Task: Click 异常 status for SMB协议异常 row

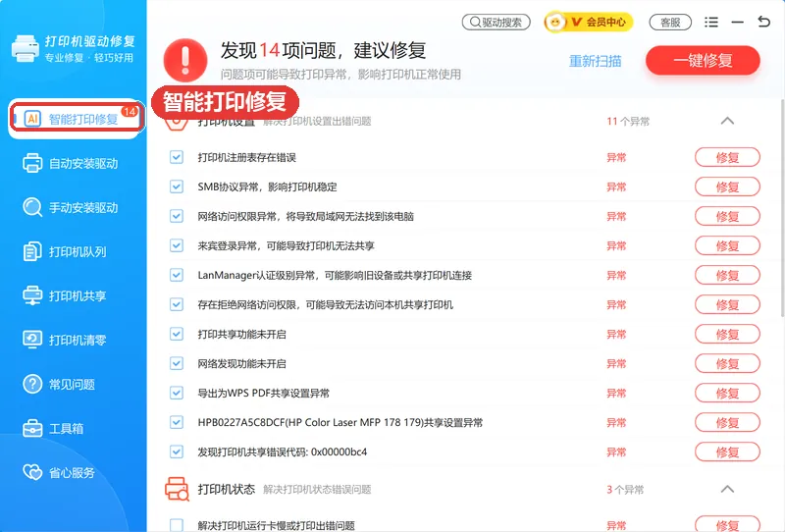Action: (616, 186)
